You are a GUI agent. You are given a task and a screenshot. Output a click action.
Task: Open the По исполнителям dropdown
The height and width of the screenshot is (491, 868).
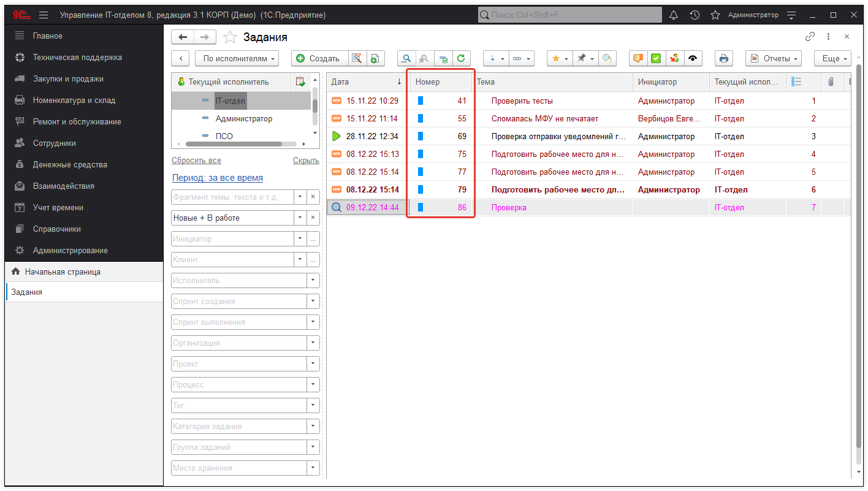coord(237,59)
